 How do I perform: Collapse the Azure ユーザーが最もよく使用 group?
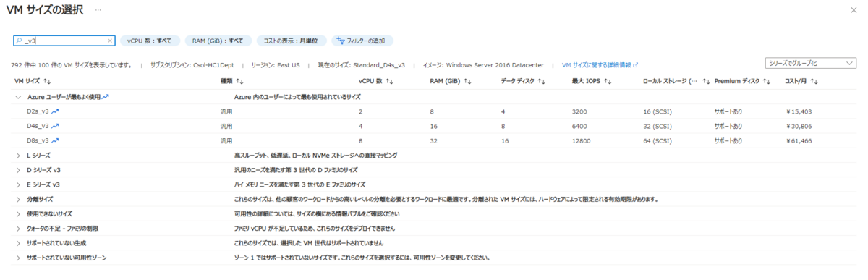pos(18,96)
